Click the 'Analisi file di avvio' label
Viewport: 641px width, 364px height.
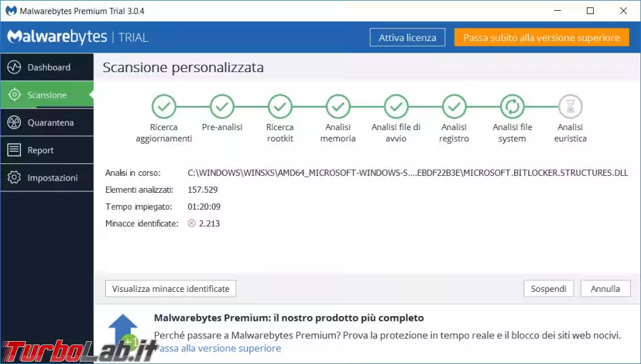coord(396,133)
